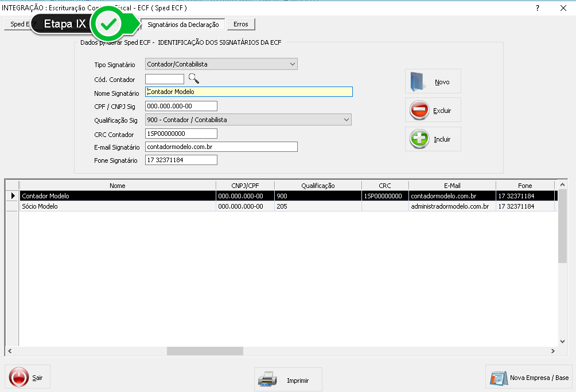Switch to the Erros tab
Screen dimensions: 576x392
(241, 25)
